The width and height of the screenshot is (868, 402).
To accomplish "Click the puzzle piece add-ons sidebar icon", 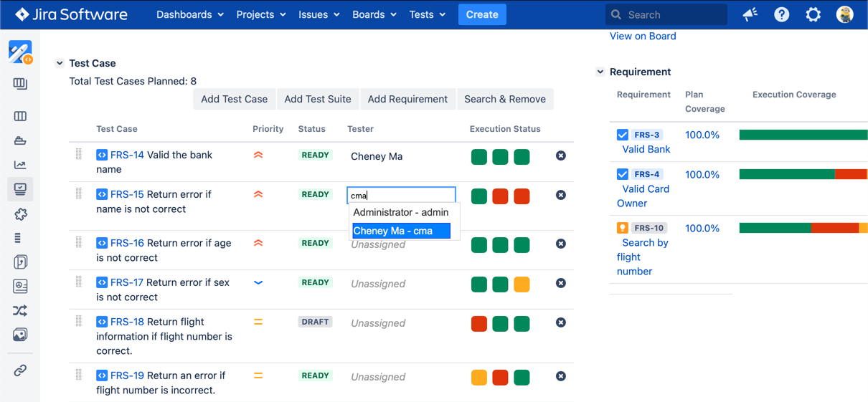I will coord(20,214).
